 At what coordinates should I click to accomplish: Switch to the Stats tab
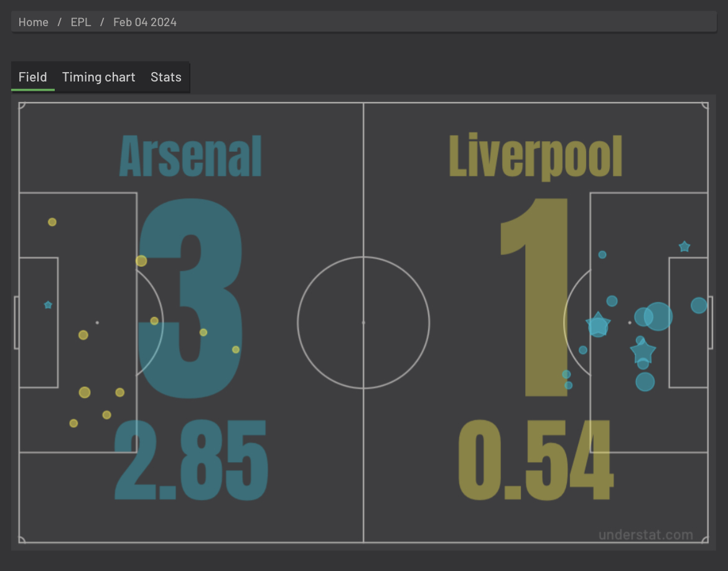tap(166, 77)
